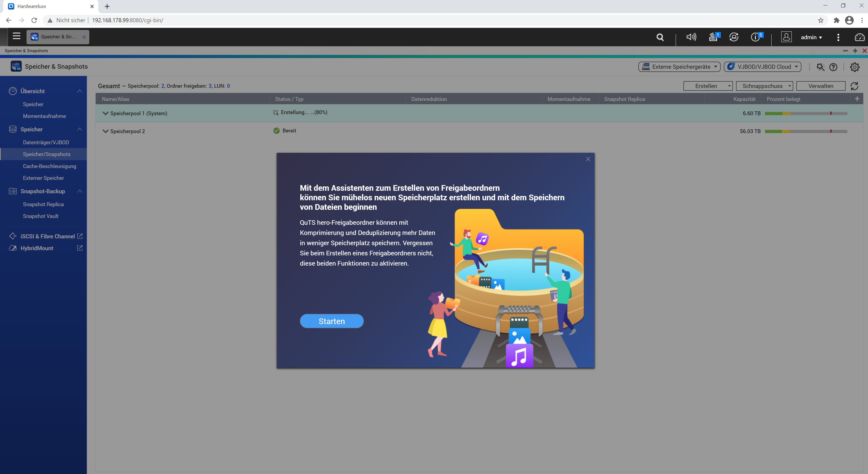
Task: Collapse the Speicher sidebar section
Action: 80,129
